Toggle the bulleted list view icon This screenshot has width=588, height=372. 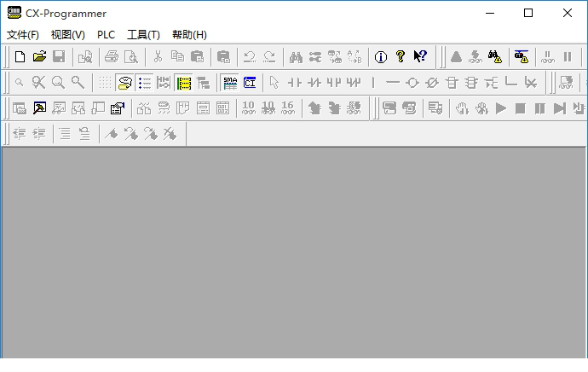point(144,83)
